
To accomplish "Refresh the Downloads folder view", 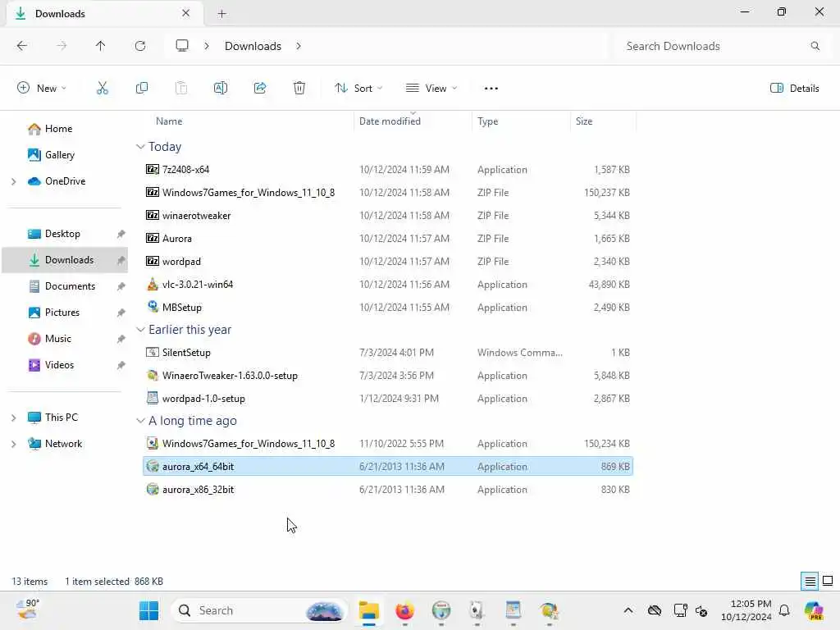I will pos(140,46).
